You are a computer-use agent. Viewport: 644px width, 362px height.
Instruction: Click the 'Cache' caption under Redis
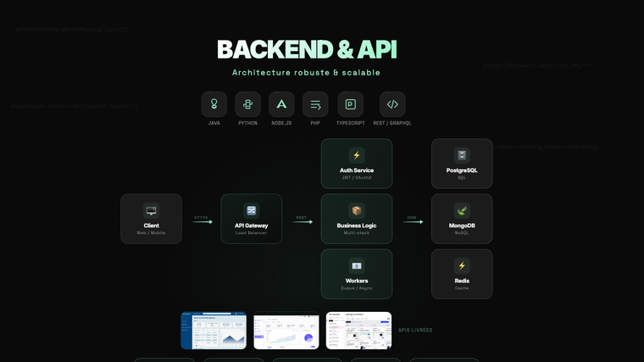462,288
